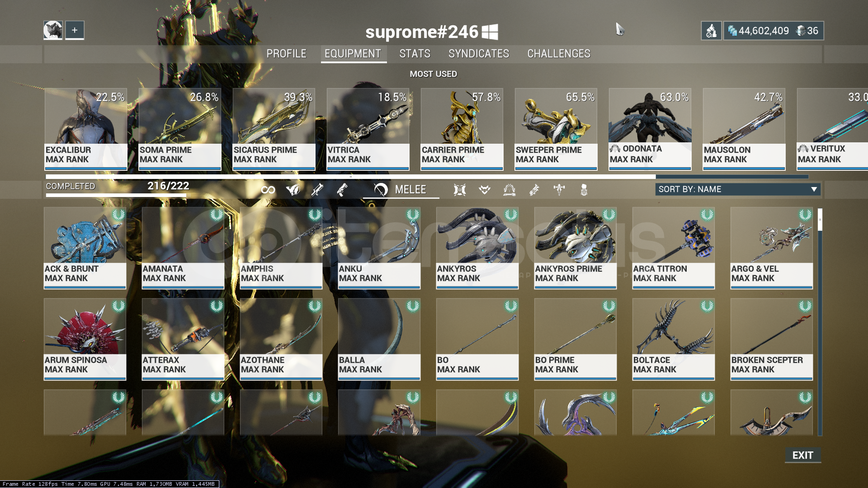Filter by Archwing wings icon
The image size is (868, 488).
tap(509, 190)
